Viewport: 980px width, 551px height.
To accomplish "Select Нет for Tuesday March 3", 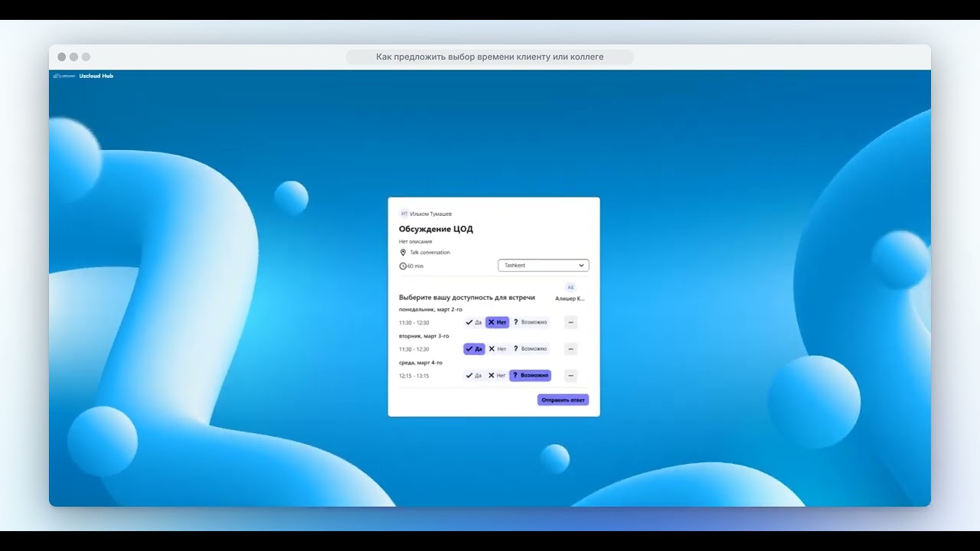I will pos(497,349).
